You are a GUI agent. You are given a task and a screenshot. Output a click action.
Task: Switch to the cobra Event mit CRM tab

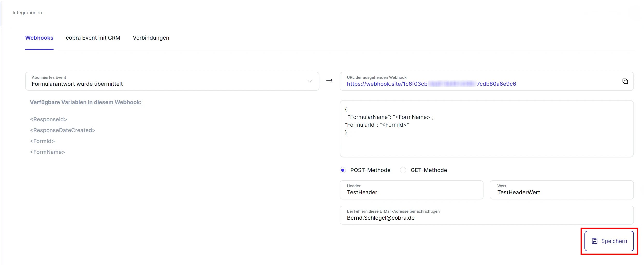(93, 38)
